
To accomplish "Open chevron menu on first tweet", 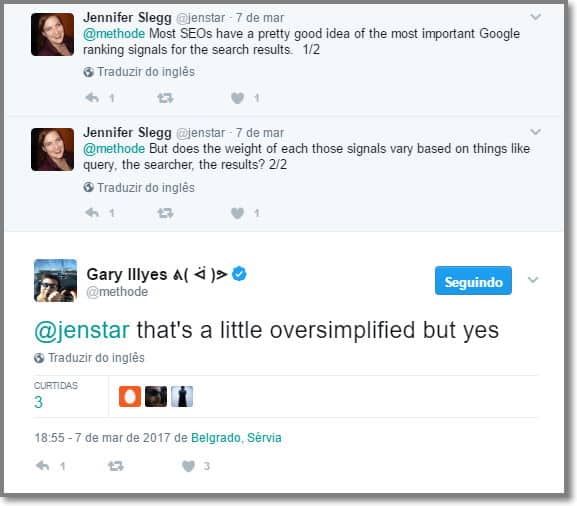I will (535, 17).
